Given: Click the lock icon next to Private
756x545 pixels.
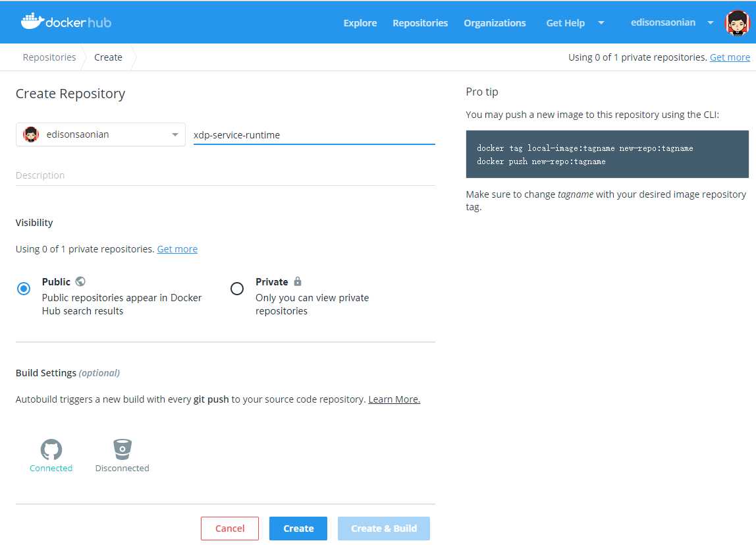Looking at the screenshot, I should pos(298,281).
